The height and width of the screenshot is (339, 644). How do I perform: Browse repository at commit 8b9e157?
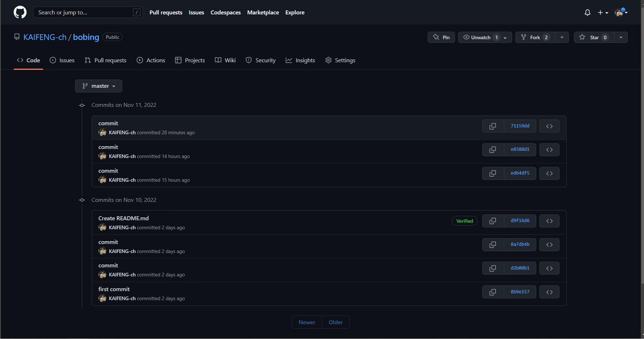[549, 292]
